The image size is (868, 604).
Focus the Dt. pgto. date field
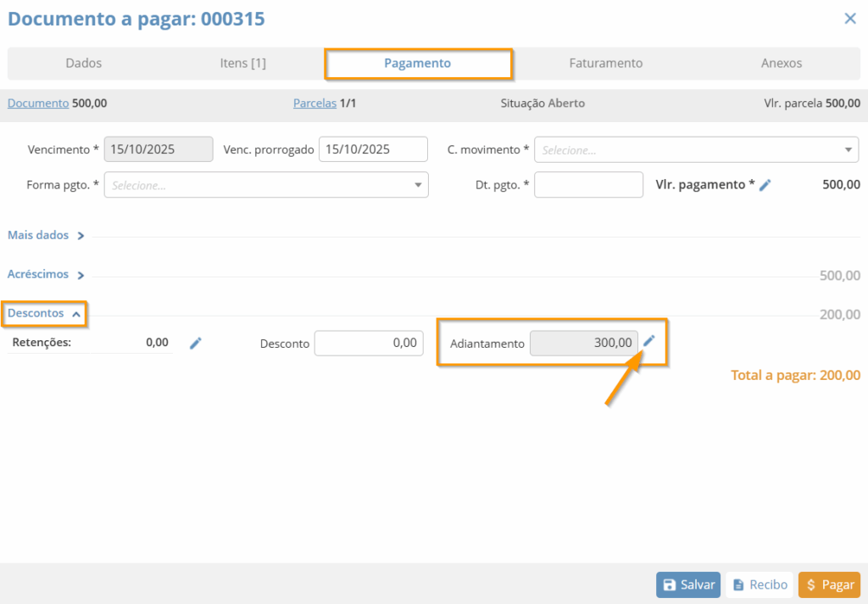coord(588,185)
